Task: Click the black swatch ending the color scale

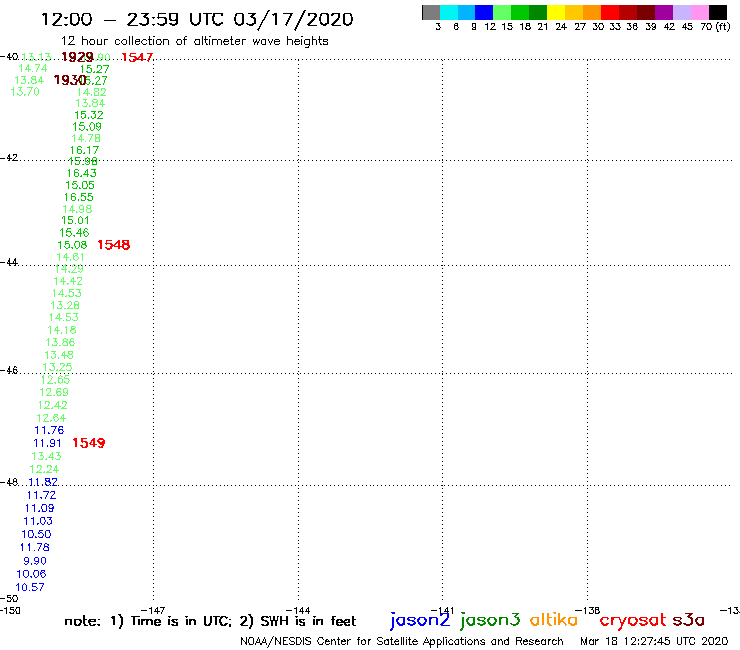Action: point(717,12)
